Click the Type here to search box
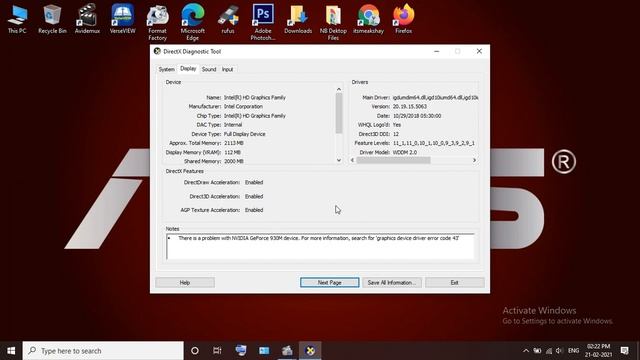The width and height of the screenshot is (640, 360). [x=103, y=351]
